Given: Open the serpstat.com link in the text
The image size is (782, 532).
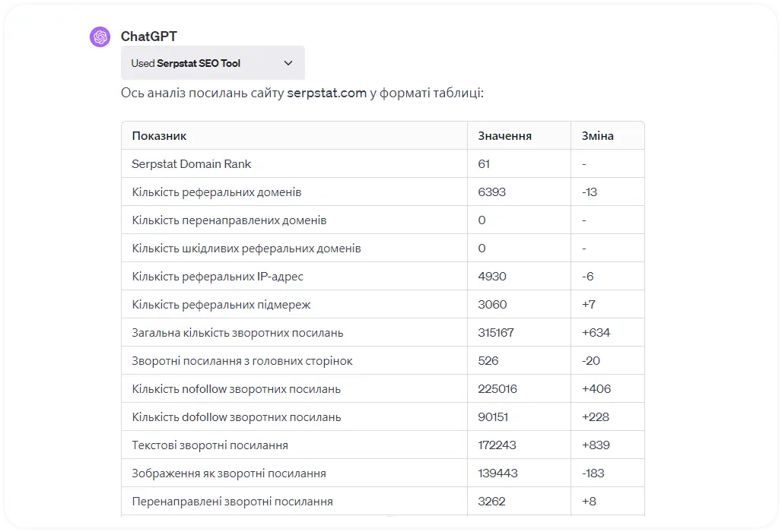Looking at the screenshot, I should tap(326, 93).
